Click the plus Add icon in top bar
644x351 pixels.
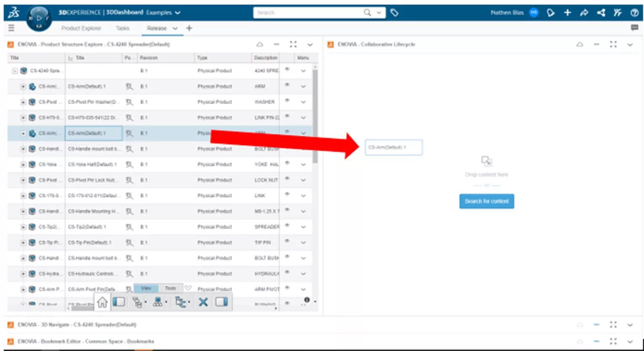(567, 13)
